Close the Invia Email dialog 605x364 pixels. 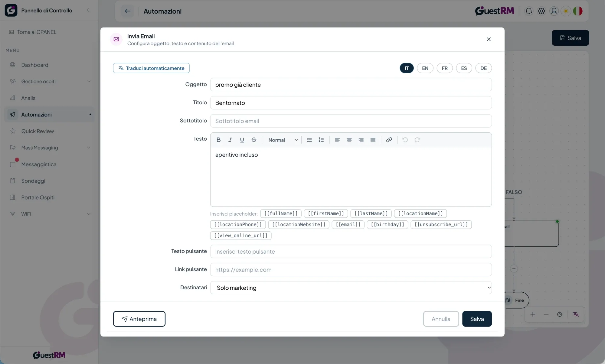(489, 39)
